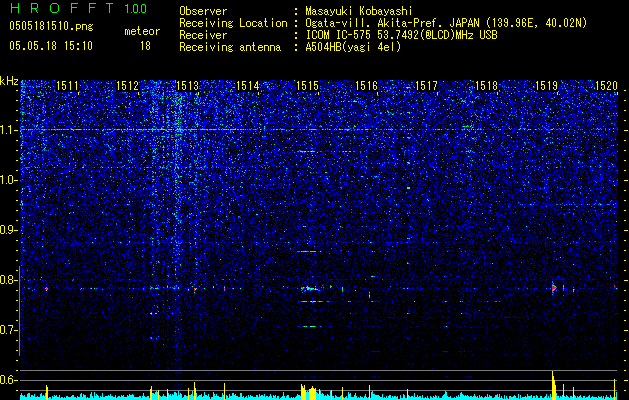Click the Receiving Location label
This screenshot has width=629, height=400.
click(233, 24)
